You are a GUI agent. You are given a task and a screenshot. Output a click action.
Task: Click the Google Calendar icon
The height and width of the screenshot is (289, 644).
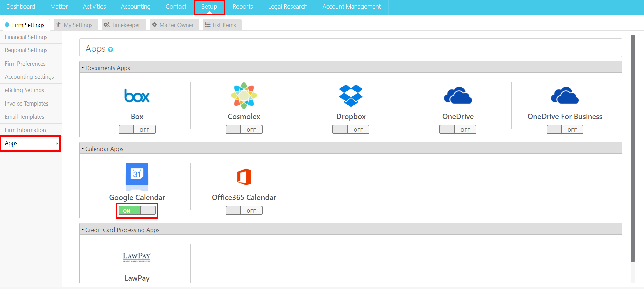pyautogui.click(x=137, y=176)
